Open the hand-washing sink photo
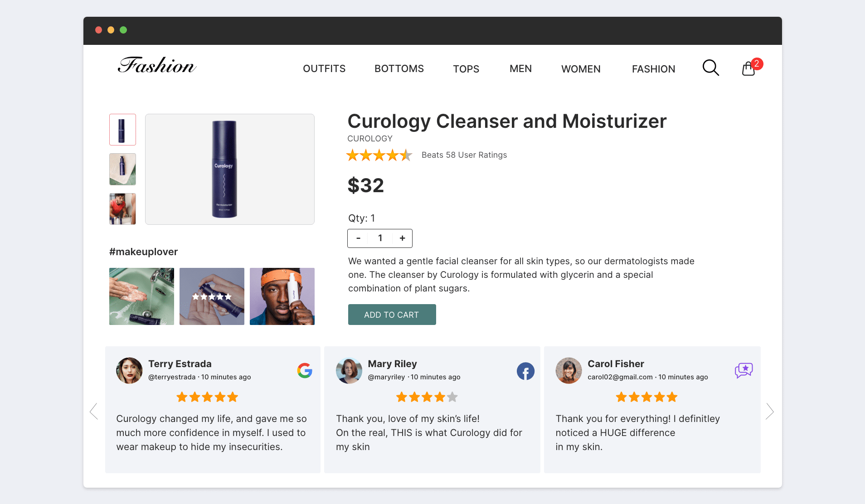Image resolution: width=865 pixels, height=504 pixels. pyautogui.click(x=141, y=296)
